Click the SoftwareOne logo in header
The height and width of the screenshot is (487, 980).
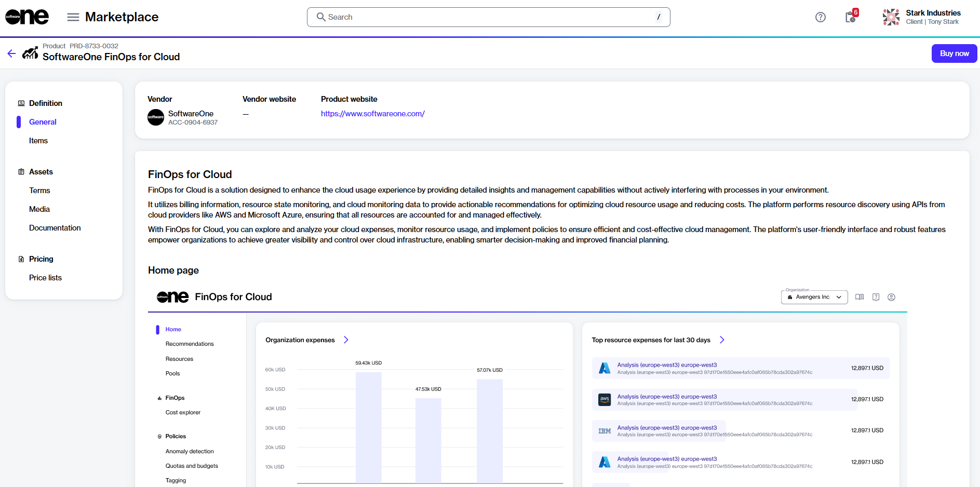(27, 17)
